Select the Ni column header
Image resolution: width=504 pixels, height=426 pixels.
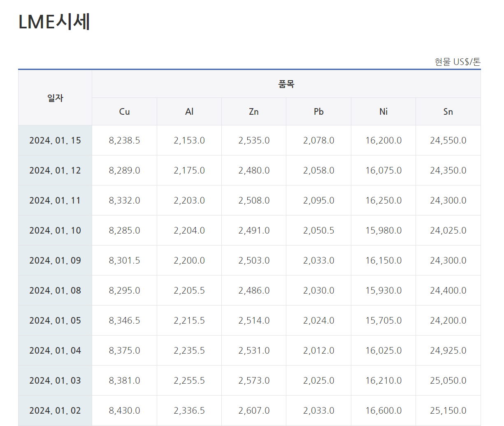383,111
